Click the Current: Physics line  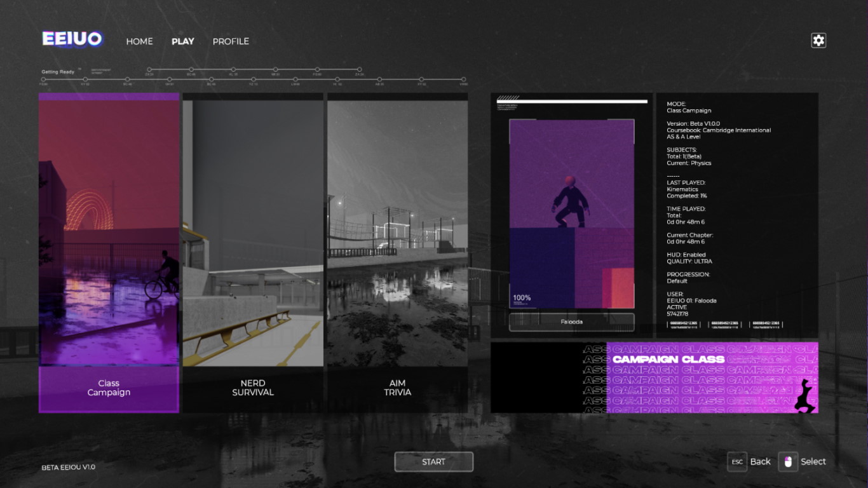click(689, 163)
